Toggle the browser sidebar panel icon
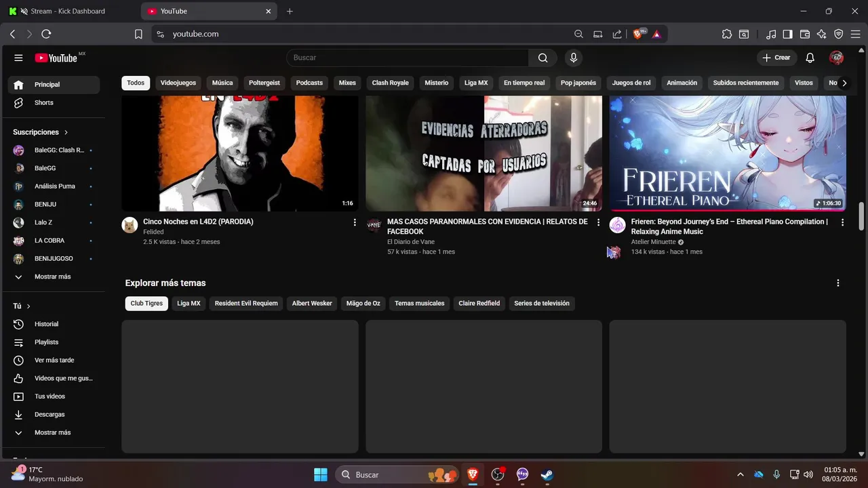Image resolution: width=868 pixels, height=488 pixels. [x=787, y=34]
